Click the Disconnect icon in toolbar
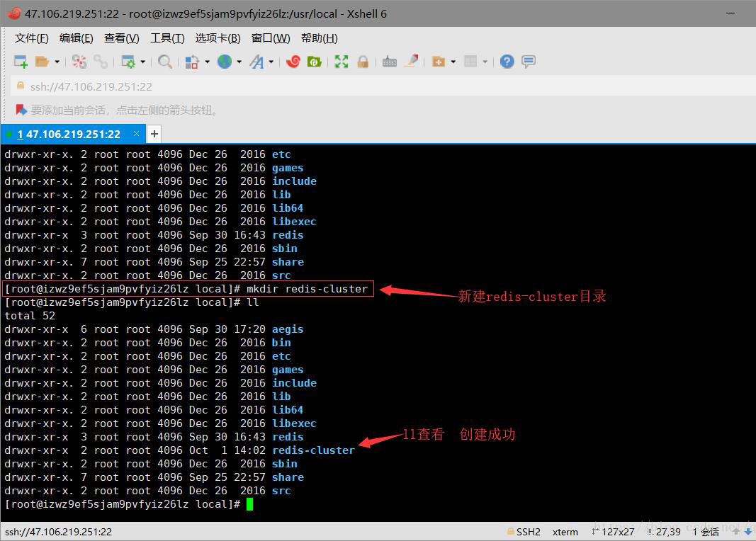The height and width of the screenshot is (541, 756). point(79,62)
